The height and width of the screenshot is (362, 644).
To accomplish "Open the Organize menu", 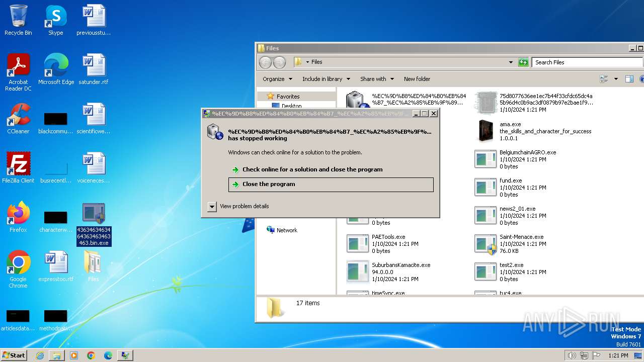I will point(277,79).
